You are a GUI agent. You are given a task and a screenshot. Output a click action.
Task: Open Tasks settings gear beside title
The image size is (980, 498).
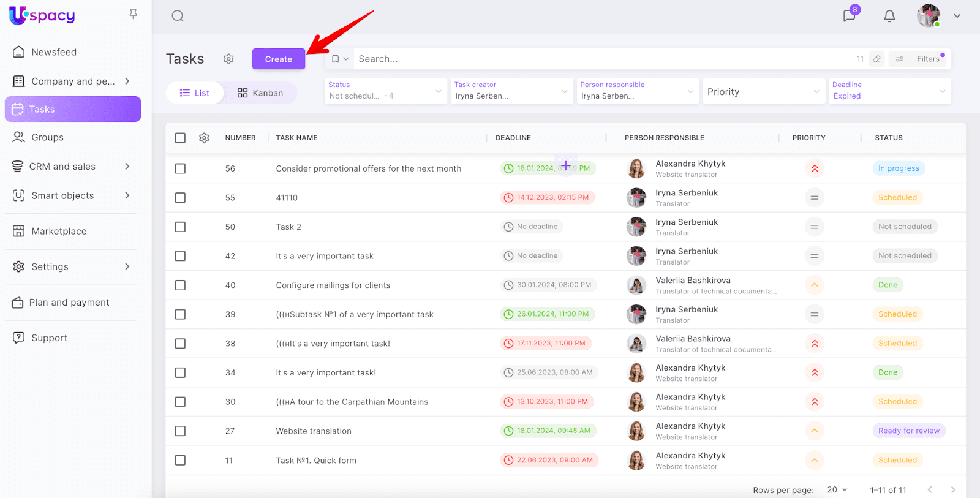coord(228,59)
